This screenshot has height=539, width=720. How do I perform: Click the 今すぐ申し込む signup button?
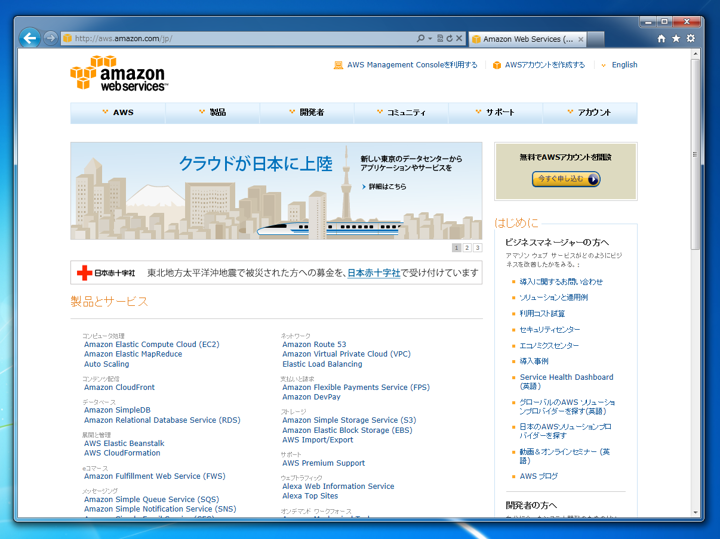pos(566,179)
